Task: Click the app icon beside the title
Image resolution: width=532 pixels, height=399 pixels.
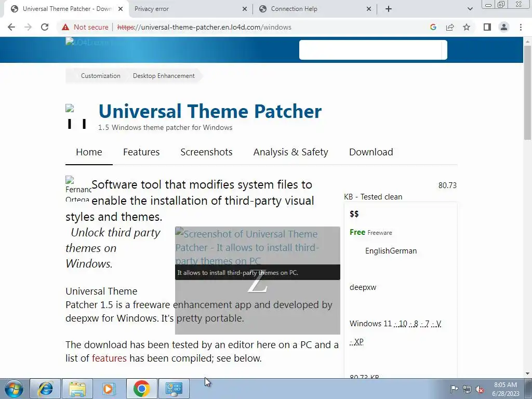Action: tap(76, 116)
